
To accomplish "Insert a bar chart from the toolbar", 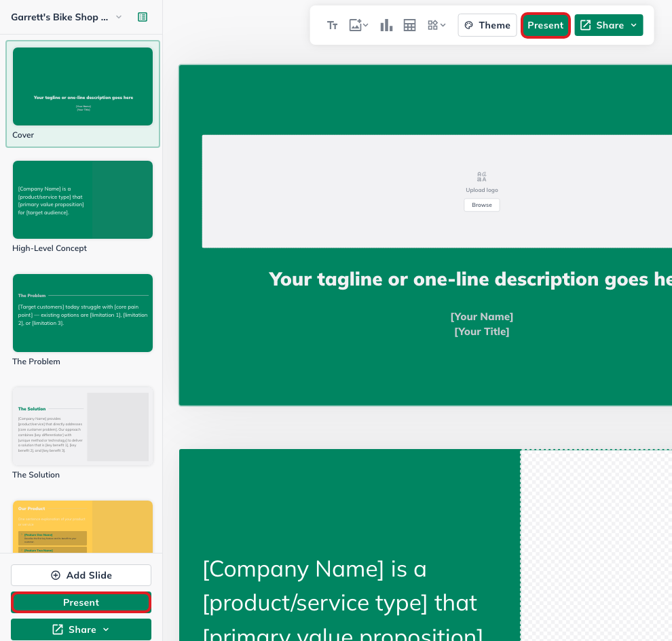I will coord(386,25).
